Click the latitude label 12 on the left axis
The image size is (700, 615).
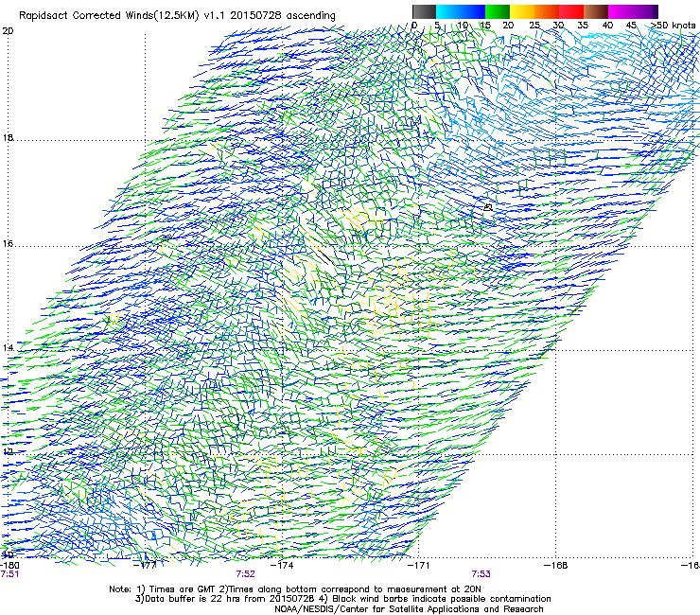pos(8,452)
